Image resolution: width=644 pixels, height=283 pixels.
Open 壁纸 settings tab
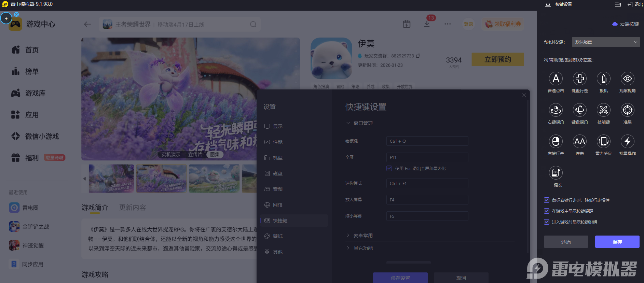pos(294,236)
